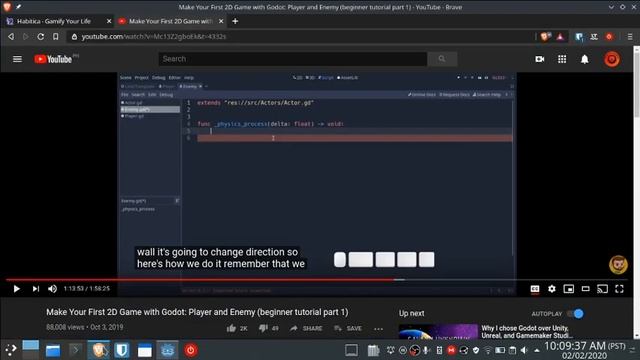Open the player settings gear menu

[x=551, y=289]
